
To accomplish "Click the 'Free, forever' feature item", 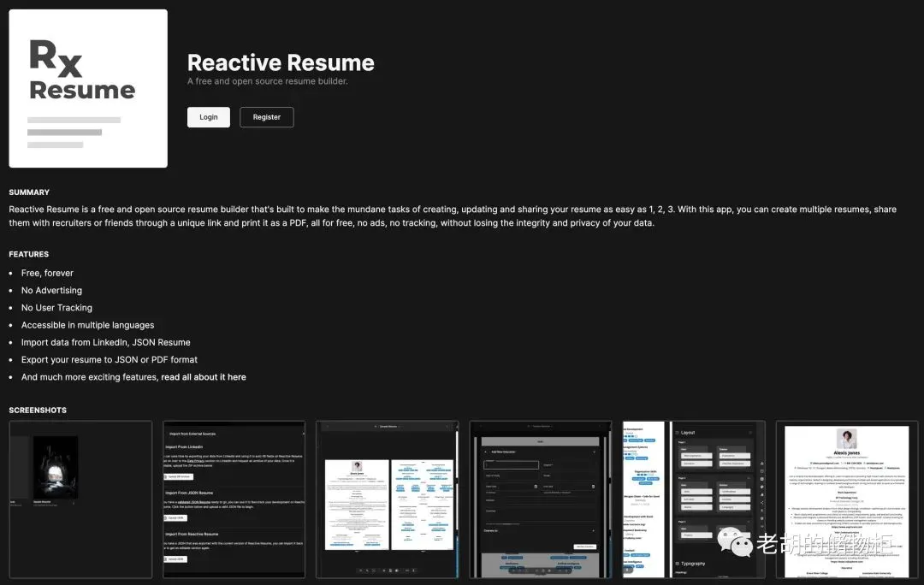I will pyautogui.click(x=47, y=274).
